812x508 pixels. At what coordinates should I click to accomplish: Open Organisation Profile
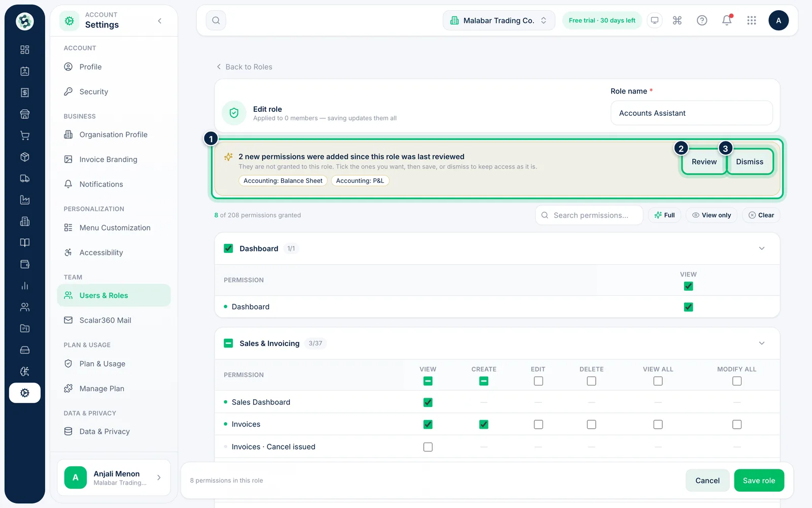[114, 135]
